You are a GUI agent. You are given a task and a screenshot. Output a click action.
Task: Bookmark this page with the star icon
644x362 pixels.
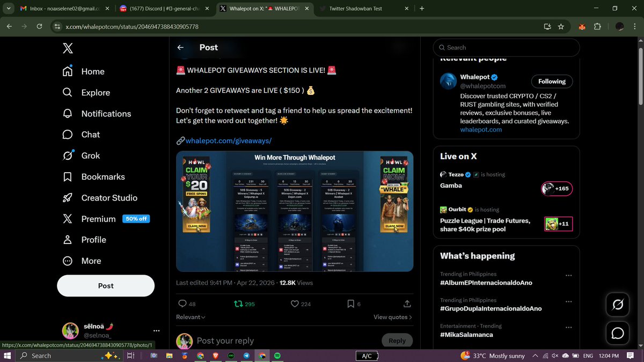pos(561,26)
